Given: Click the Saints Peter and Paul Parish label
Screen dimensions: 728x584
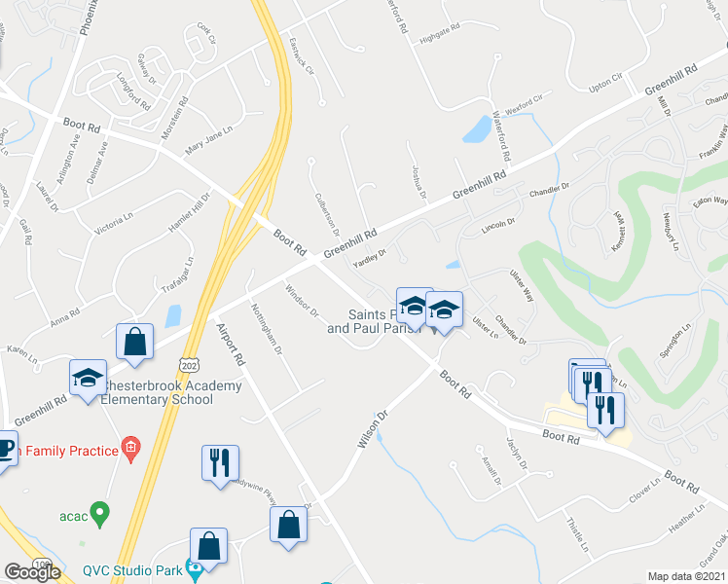Looking at the screenshot, I should coord(374,321).
